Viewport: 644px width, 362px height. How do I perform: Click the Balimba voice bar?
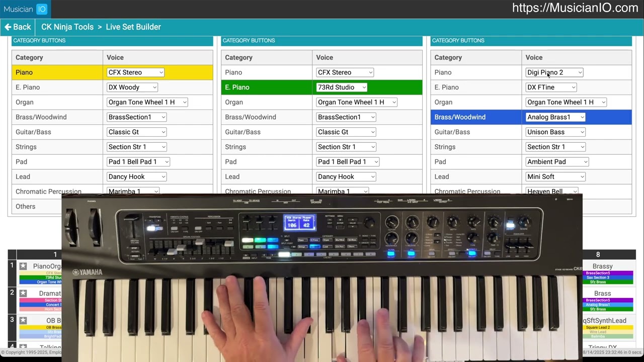coord(608,336)
